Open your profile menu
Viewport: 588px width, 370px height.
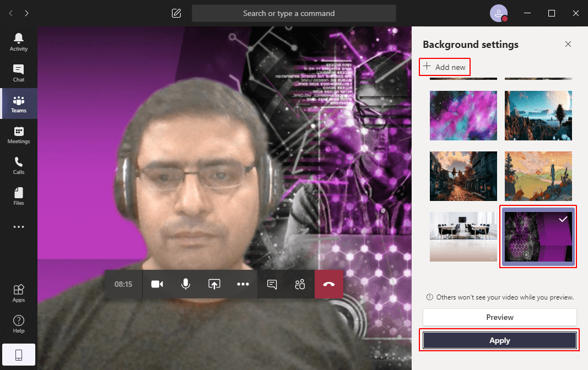click(x=498, y=13)
